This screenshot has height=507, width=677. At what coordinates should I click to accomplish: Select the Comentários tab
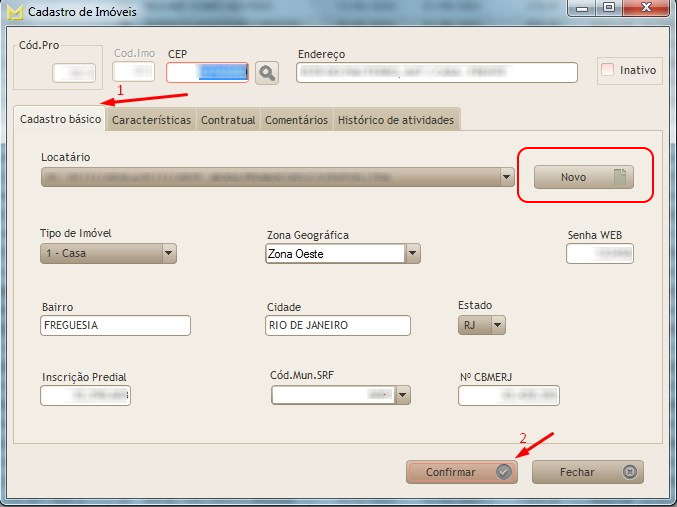click(x=296, y=120)
